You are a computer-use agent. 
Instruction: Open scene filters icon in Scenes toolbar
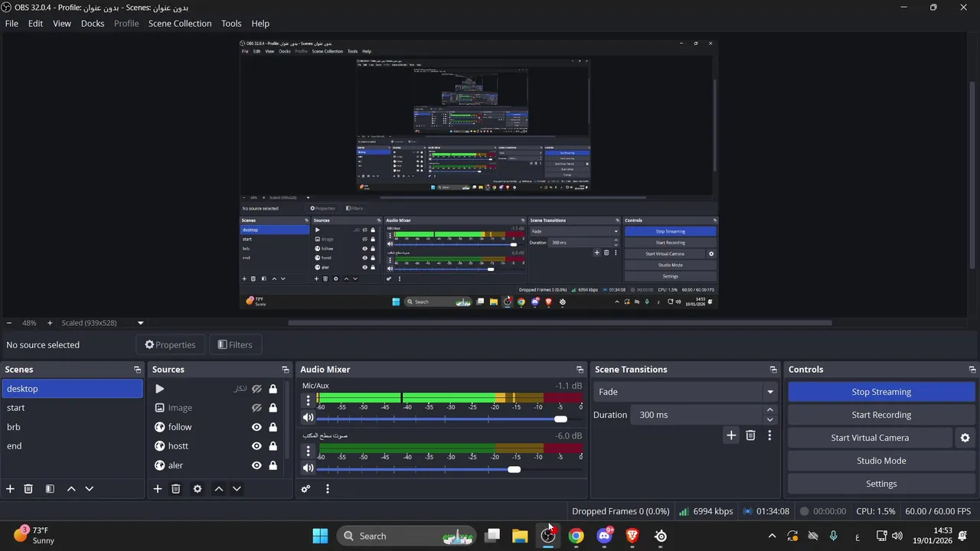(50, 489)
